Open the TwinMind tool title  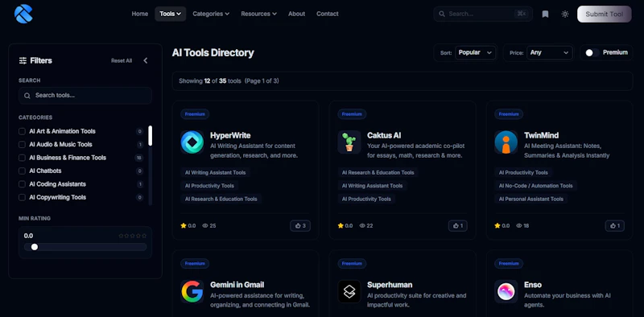(x=541, y=135)
